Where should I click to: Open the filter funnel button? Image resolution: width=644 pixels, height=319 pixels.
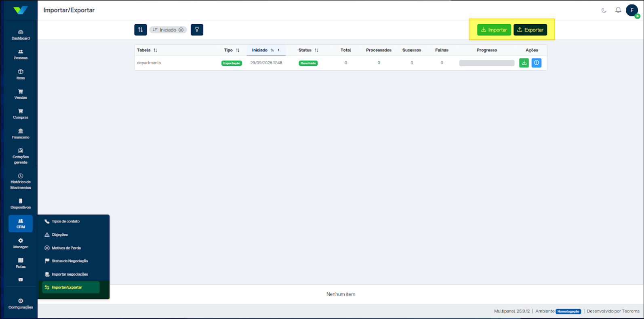coord(197,30)
